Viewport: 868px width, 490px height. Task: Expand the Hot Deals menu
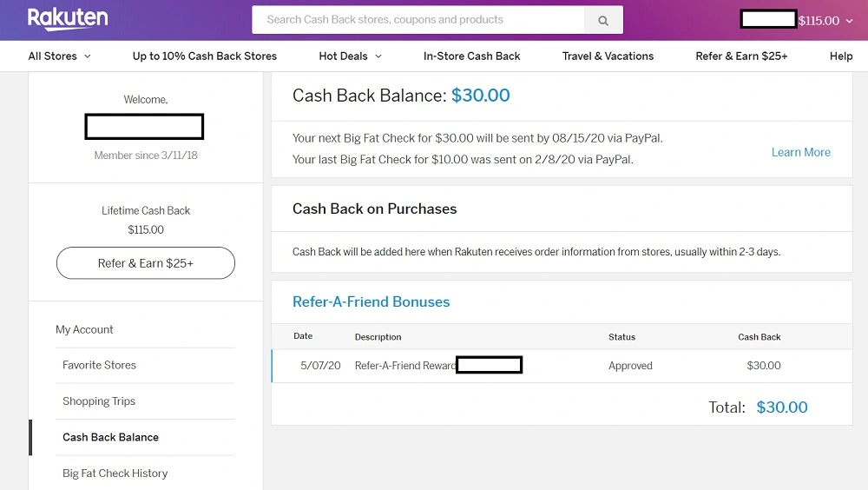click(350, 56)
